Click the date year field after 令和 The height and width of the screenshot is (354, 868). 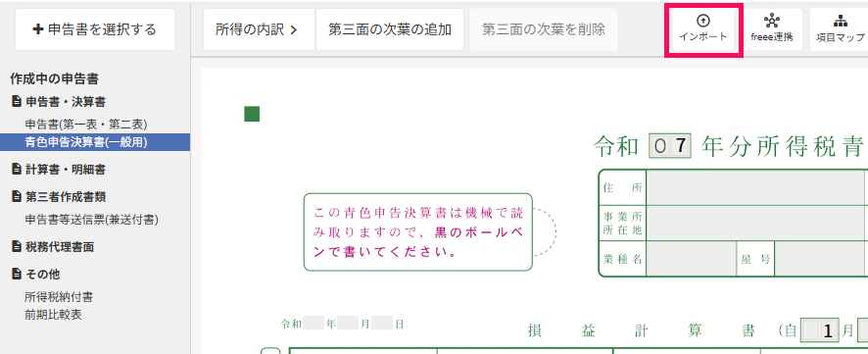coord(313,324)
